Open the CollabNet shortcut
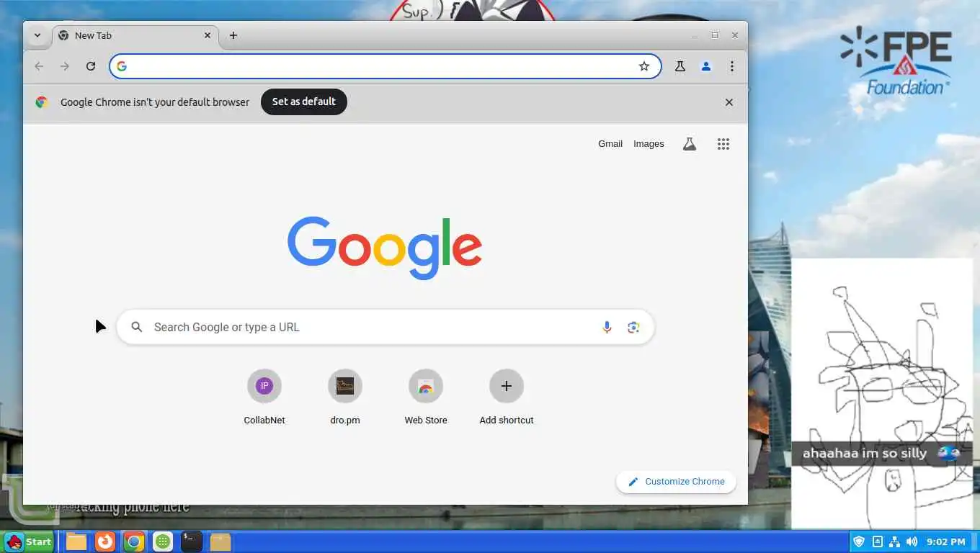 264,397
